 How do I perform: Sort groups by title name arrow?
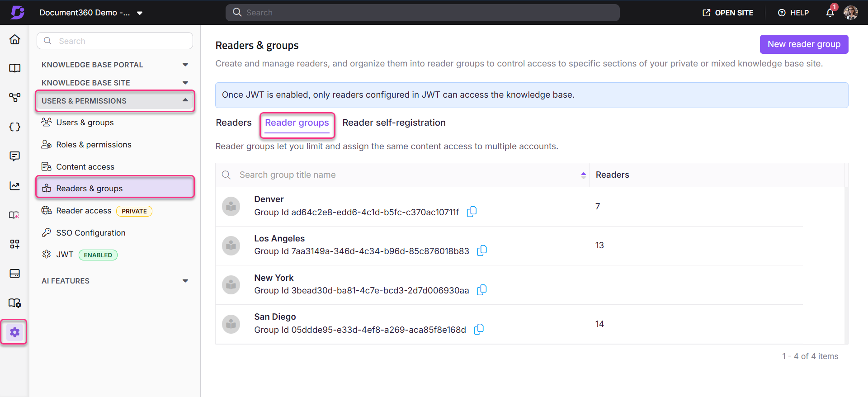point(583,175)
